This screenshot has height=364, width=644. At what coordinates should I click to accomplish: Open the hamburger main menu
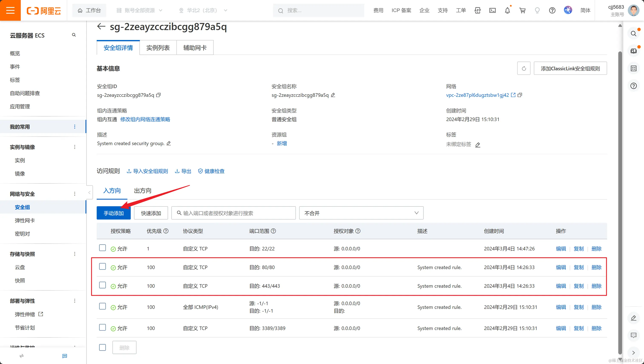click(x=10, y=10)
